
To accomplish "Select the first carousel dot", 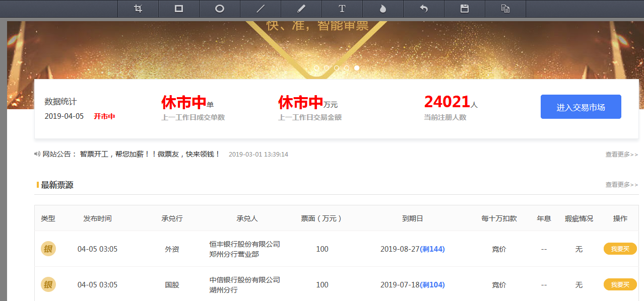I will (x=316, y=67).
